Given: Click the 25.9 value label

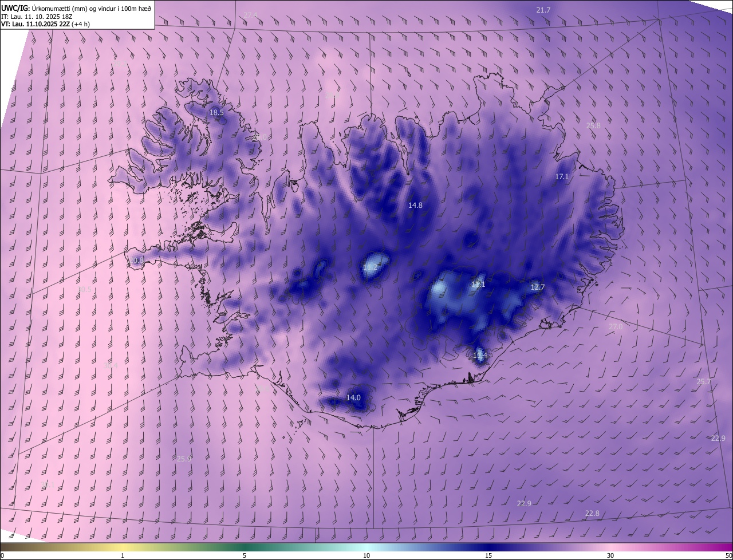Looking at the screenshot, I should tap(184, 459).
